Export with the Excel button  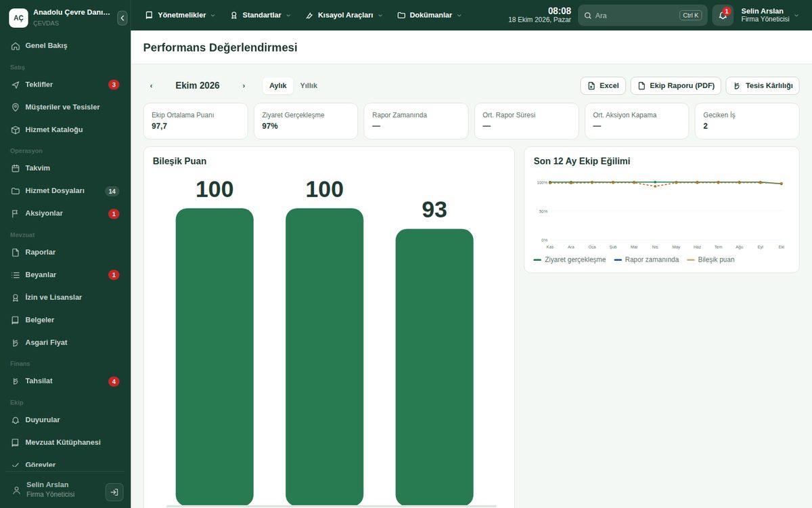pyautogui.click(x=603, y=86)
